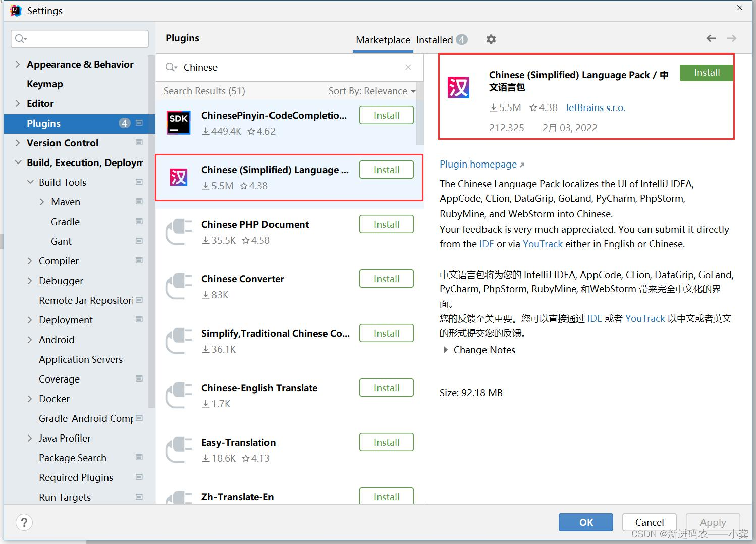Expand the Java Profiler node
756x544 pixels.
point(30,438)
